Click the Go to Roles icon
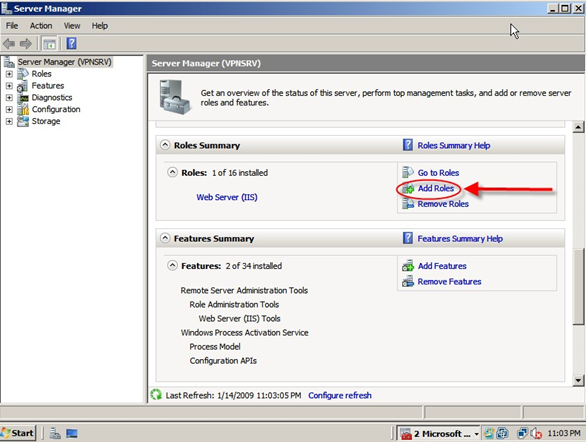Screen dimensions: 588x443 (x=408, y=173)
